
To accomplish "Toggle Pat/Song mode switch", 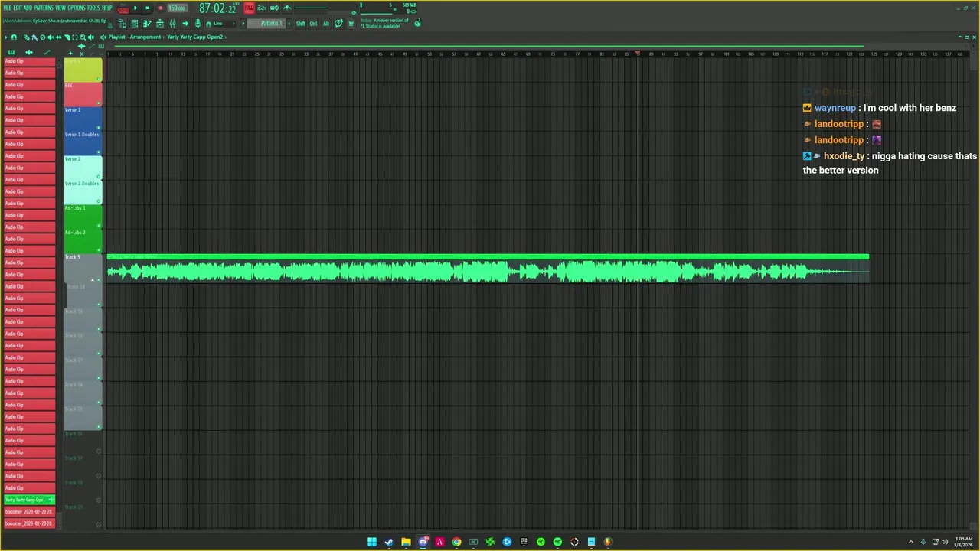I will point(122,8).
